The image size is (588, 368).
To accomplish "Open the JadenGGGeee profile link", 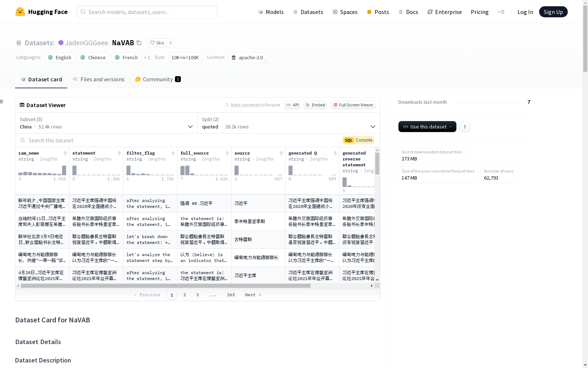I will pos(86,43).
